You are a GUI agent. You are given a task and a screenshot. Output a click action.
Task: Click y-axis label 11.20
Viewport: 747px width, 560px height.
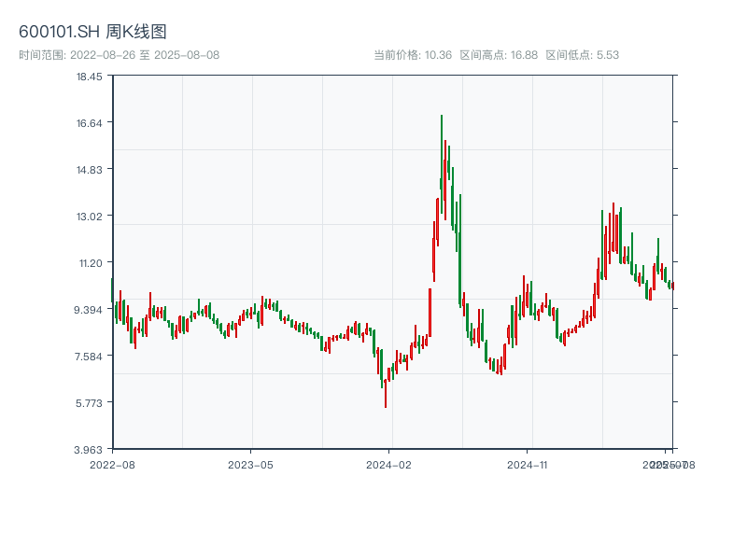(91, 263)
